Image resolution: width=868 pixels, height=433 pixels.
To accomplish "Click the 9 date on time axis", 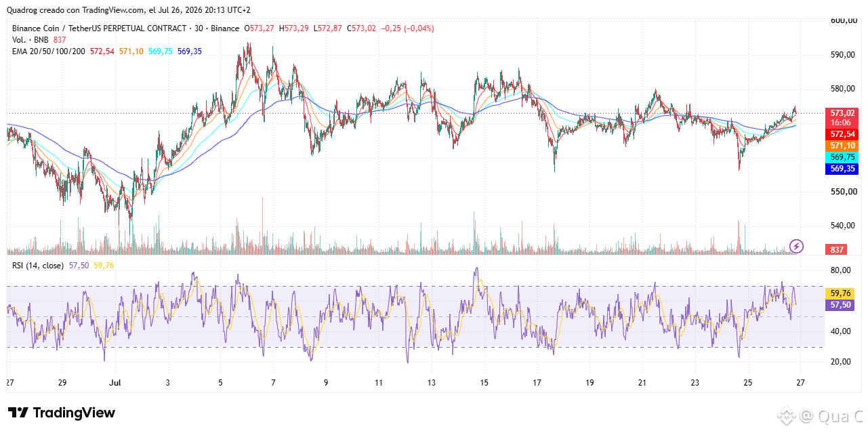I will point(326,383).
